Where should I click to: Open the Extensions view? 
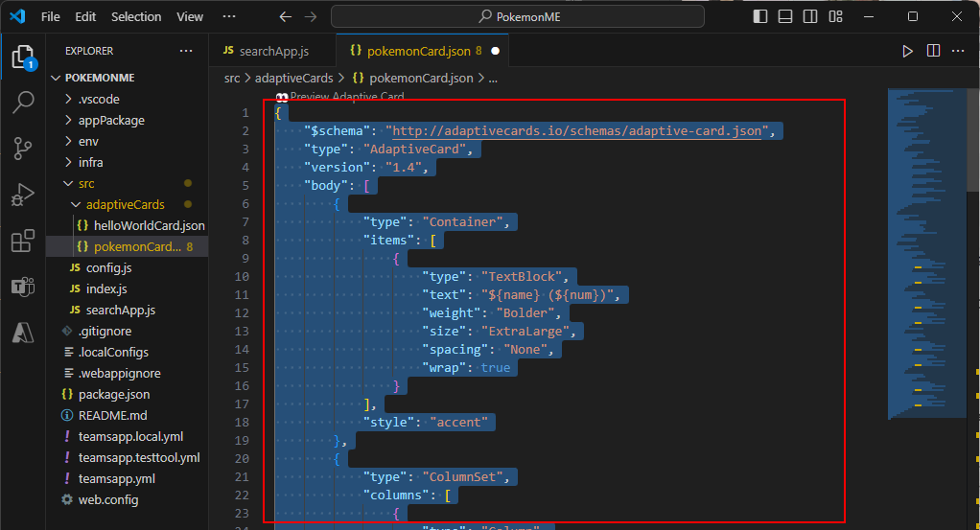23,241
